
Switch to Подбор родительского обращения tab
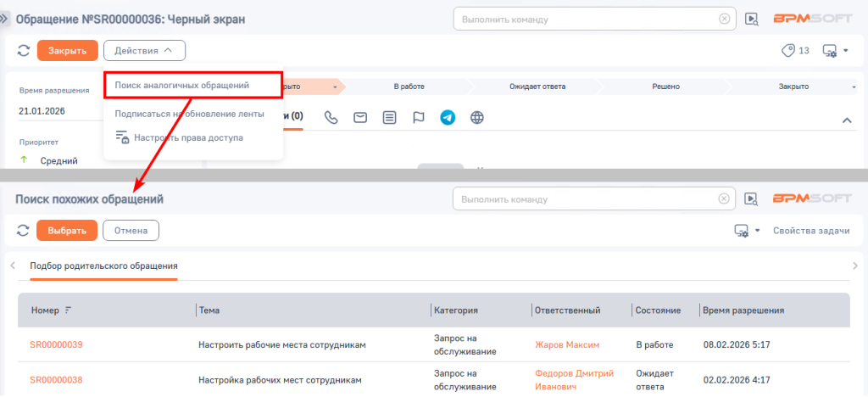[104, 266]
